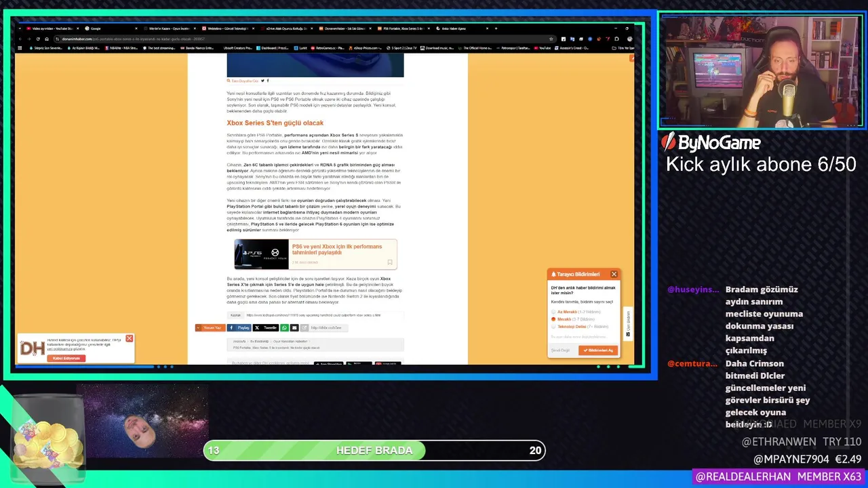The width and height of the screenshot is (868, 488).
Task: Close the DH cookie notice popup
Action: pos(129,338)
